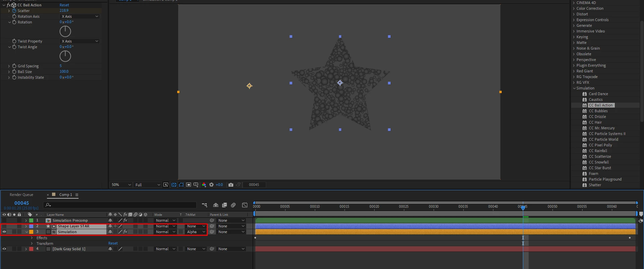Toggle the Twist Angle stopwatch
This screenshot has height=269, width=644.
14,47
